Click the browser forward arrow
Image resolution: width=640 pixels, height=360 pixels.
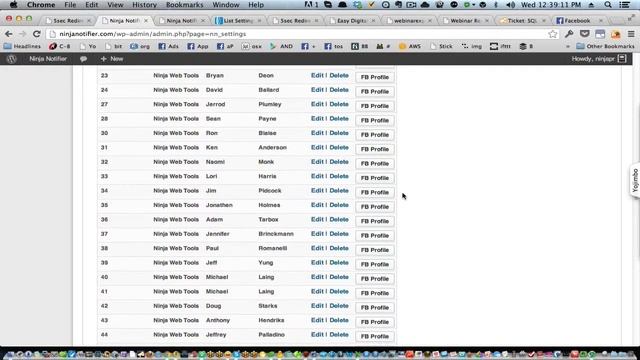tap(22, 34)
